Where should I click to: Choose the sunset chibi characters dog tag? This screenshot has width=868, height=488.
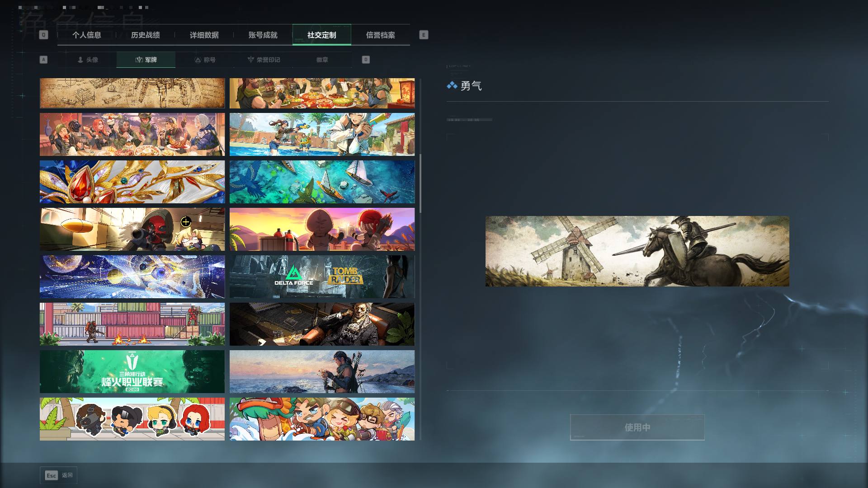[x=322, y=230]
